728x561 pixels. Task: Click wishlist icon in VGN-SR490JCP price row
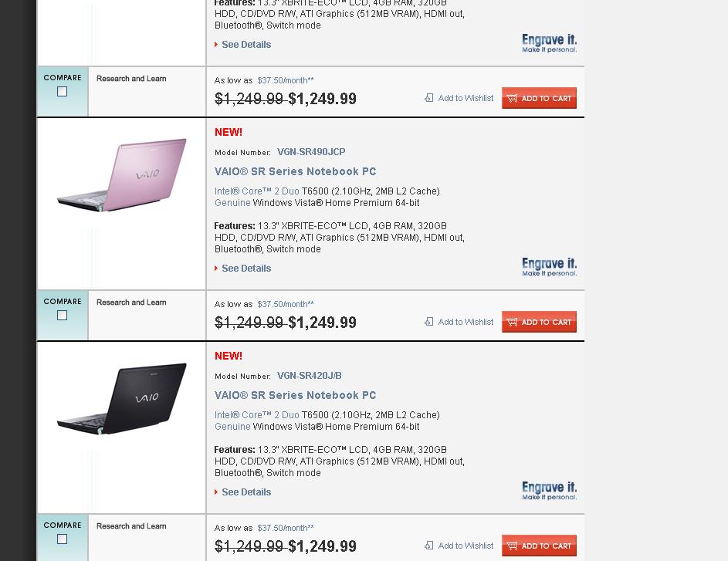click(429, 322)
